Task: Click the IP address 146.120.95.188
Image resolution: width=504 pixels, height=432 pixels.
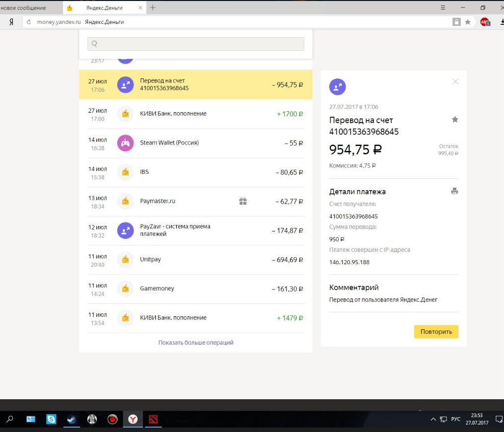Action: (x=350, y=262)
